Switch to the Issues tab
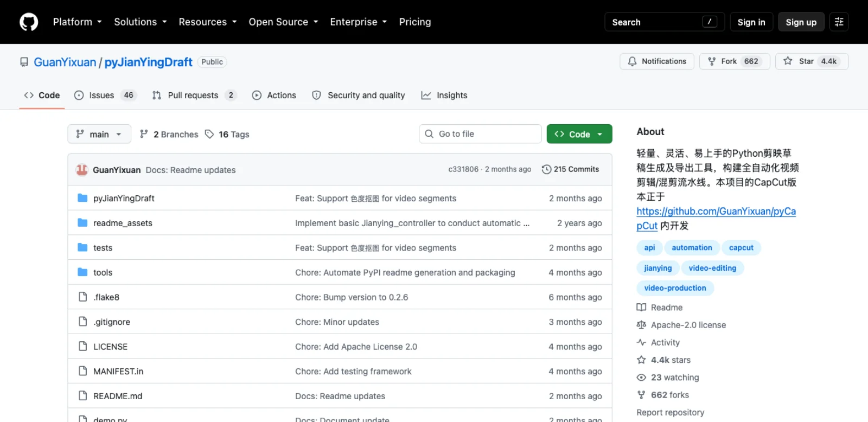 105,95
